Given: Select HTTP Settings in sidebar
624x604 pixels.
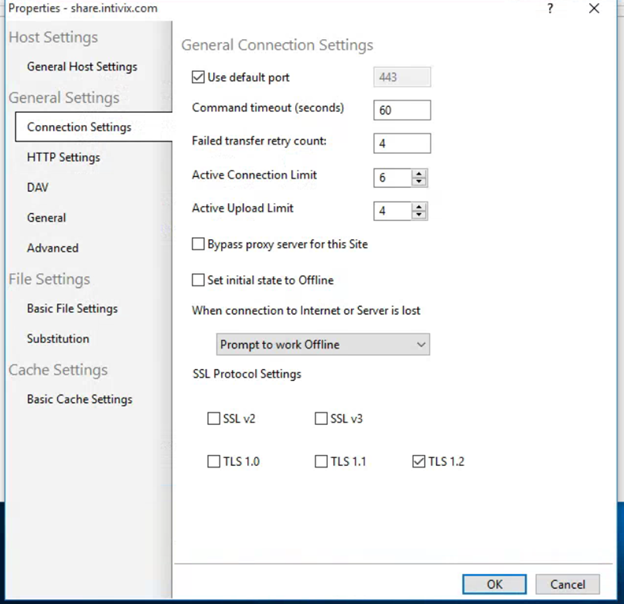Looking at the screenshot, I should coord(63,157).
